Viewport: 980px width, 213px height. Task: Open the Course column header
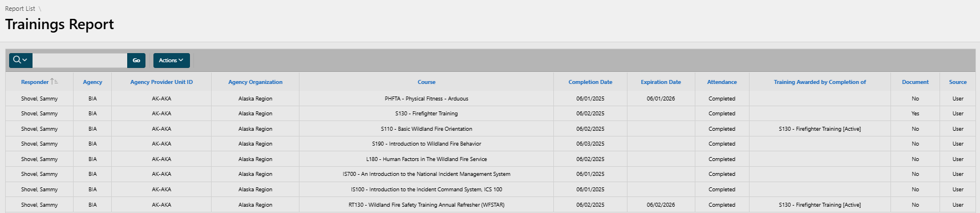426,82
